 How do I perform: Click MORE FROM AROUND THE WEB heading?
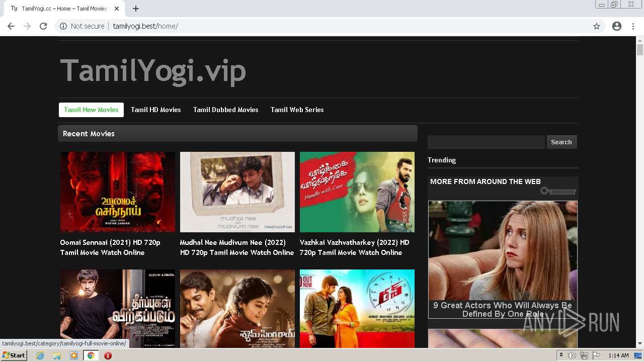tap(486, 182)
